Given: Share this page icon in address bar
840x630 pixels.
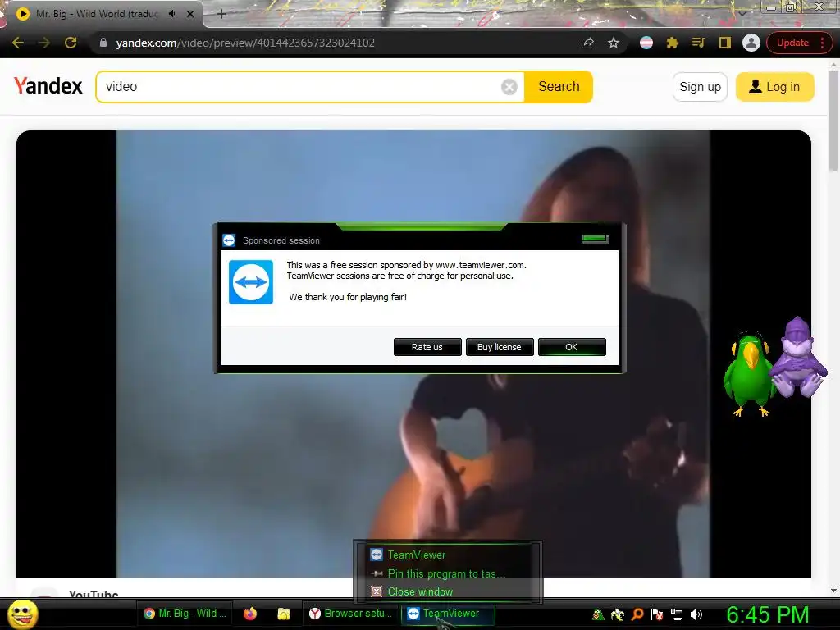Looking at the screenshot, I should click(587, 43).
